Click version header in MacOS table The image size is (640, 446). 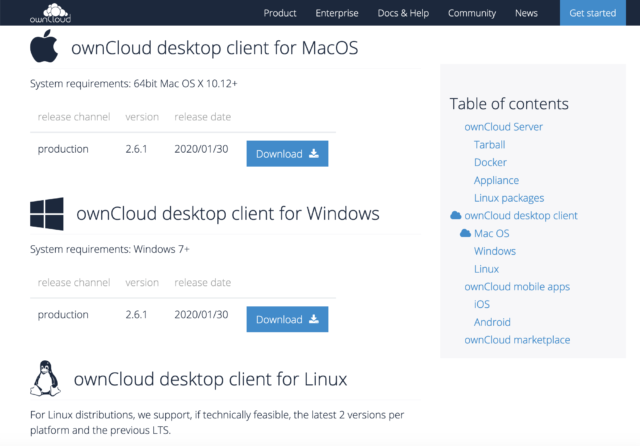click(x=142, y=117)
